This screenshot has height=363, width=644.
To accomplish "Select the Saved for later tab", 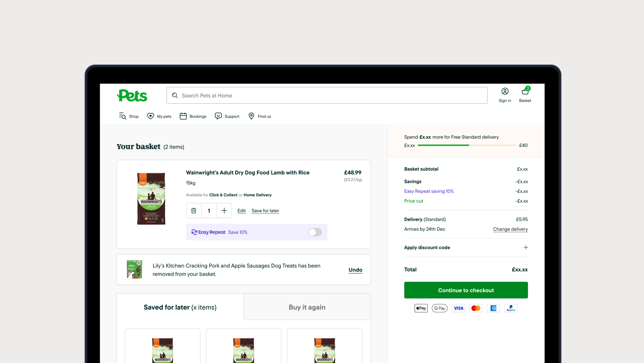I will pyautogui.click(x=180, y=307).
